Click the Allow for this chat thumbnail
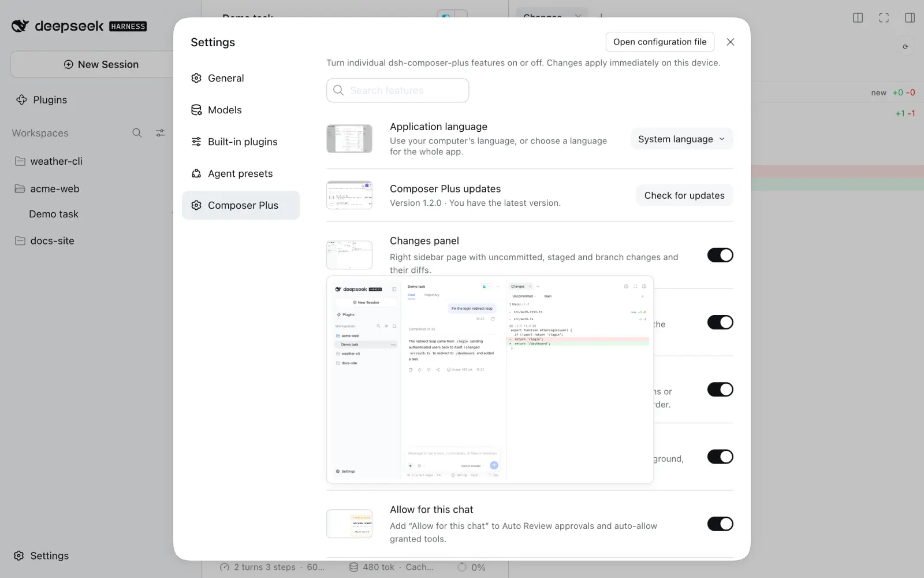The width and height of the screenshot is (924, 578). (x=349, y=524)
